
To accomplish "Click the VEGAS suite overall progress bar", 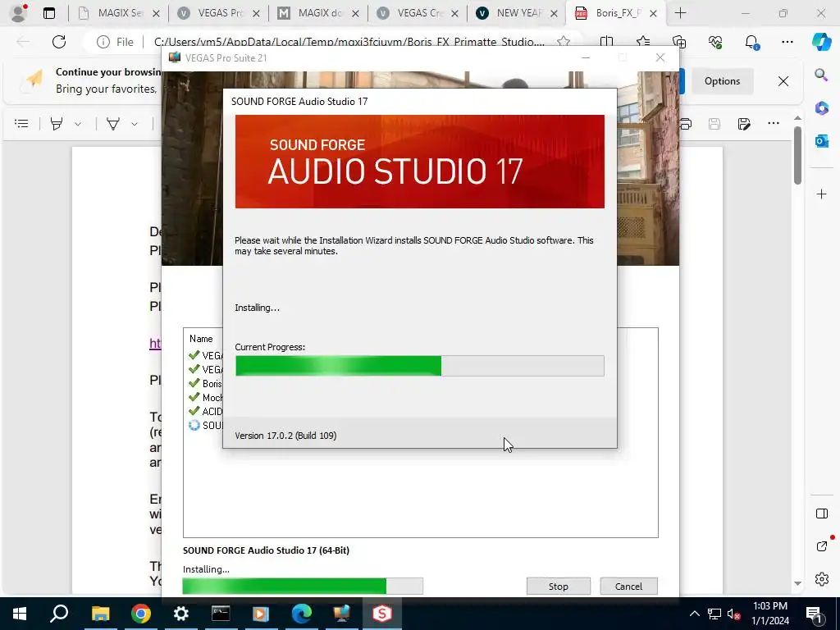I will click(303, 586).
